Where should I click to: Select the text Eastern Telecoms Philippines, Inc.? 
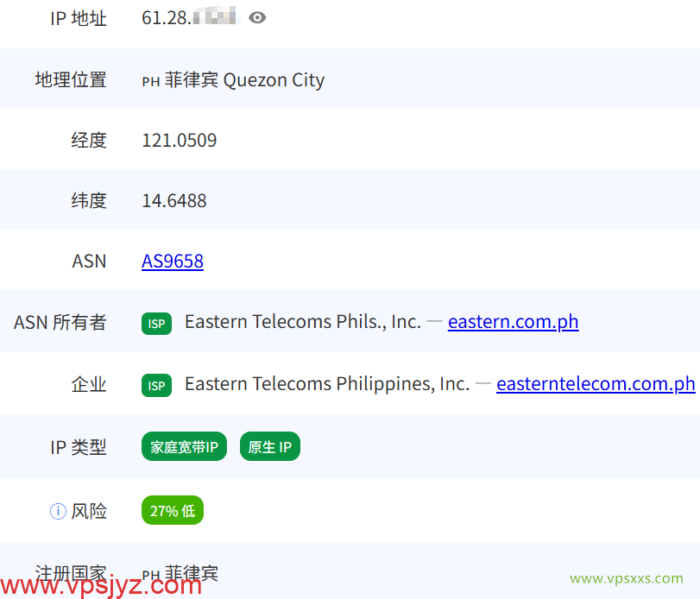pyautogui.click(x=327, y=384)
